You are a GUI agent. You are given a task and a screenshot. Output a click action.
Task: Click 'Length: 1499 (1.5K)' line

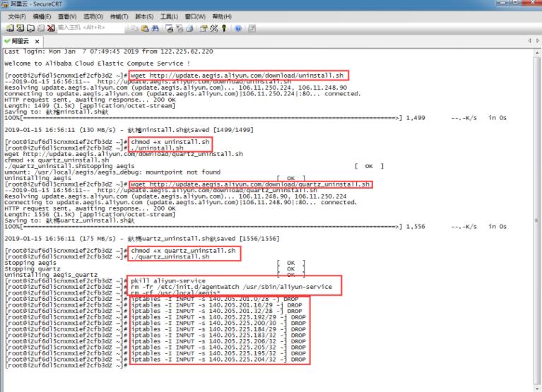click(90, 106)
